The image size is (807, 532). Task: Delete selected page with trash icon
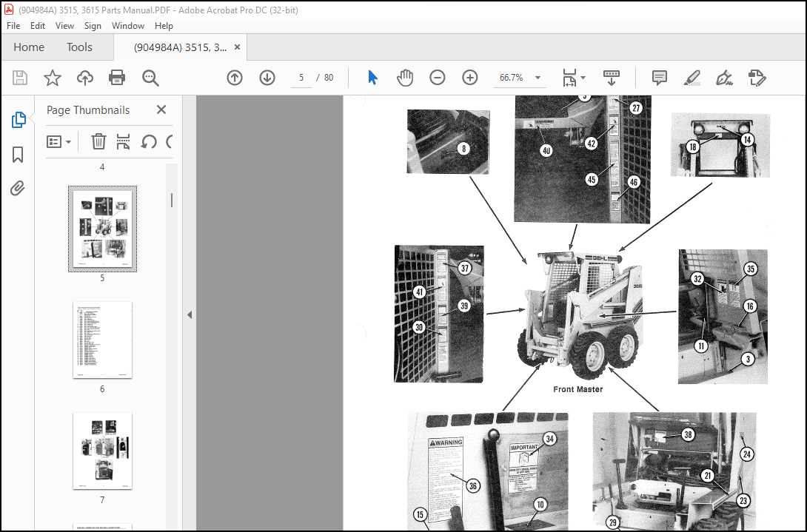pyautogui.click(x=98, y=141)
